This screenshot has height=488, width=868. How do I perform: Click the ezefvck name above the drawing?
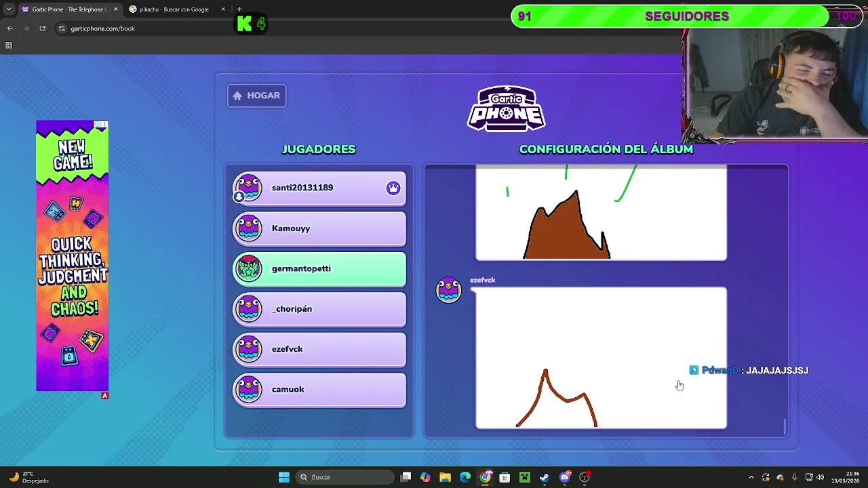tap(483, 280)
